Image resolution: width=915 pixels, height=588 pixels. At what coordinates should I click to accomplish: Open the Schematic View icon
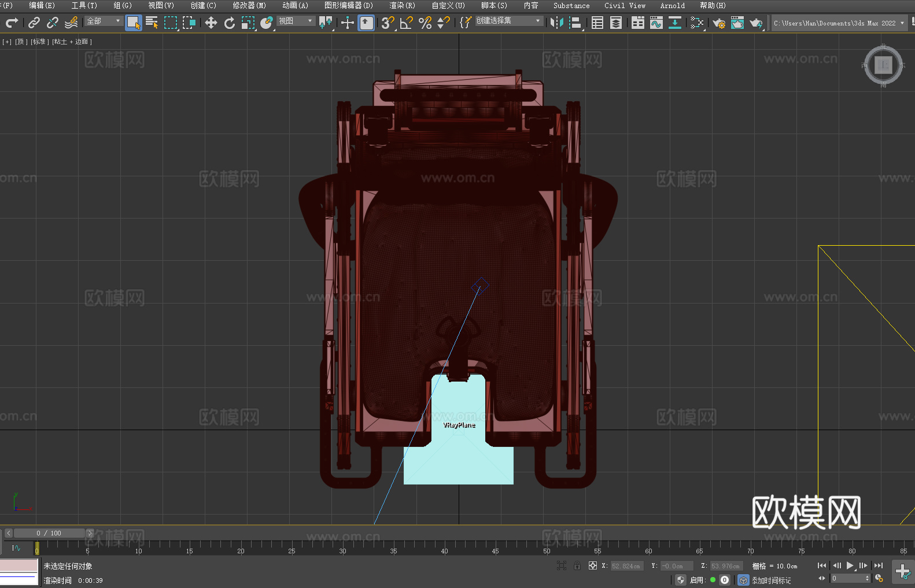click(x=697, y=23)
